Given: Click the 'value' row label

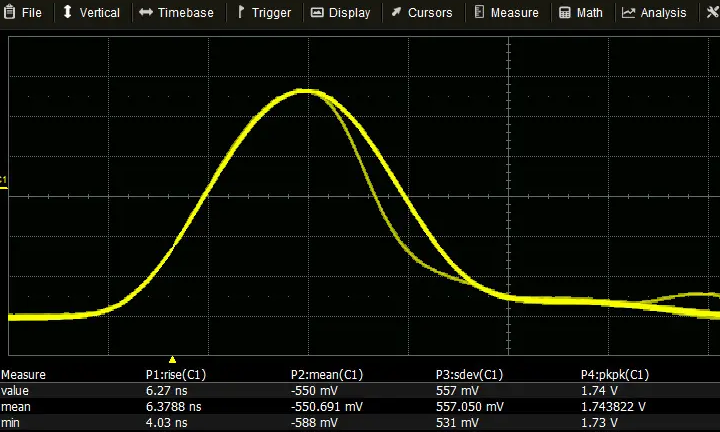Looking at the screenshot, I should pyautogui.click(x=16, y=392).
